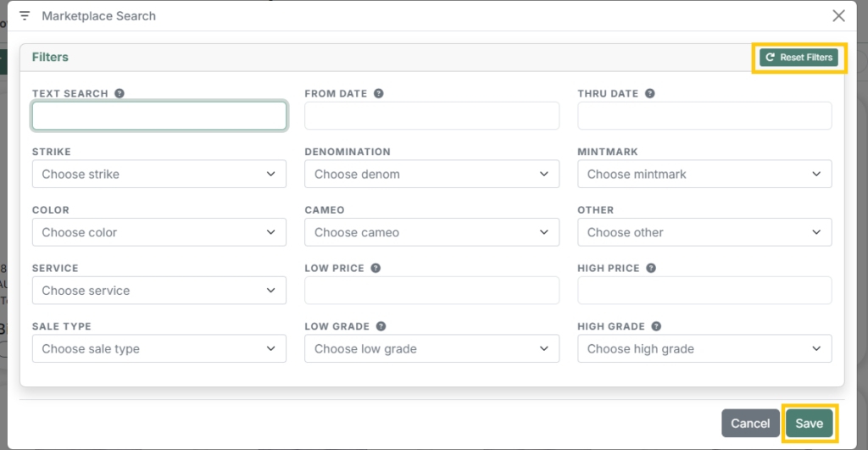868x450 pixels.
Task: Click the Marketplace Search title text
Action: [99, 16]
